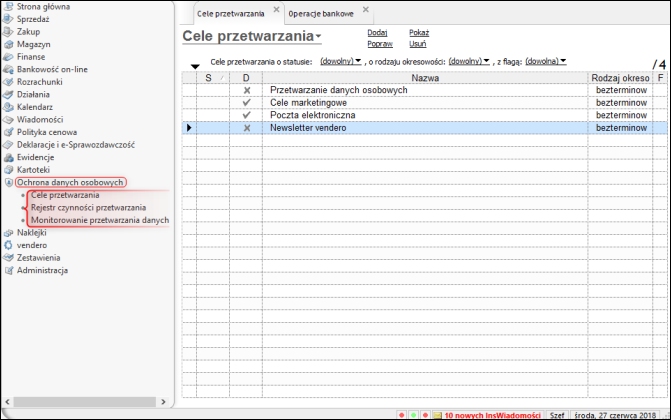Close the Cele przetwarzania tab
This screenshot has width=671, height=420.
(276, 9)
